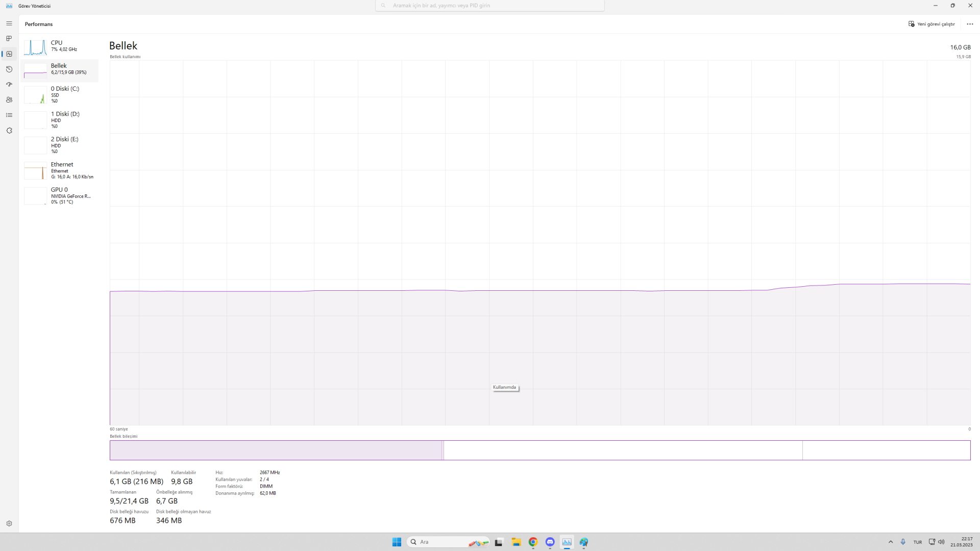The image size is (980, 551).
Task: Open the Startup apps sidebar icon
Action: coord(9,84)
